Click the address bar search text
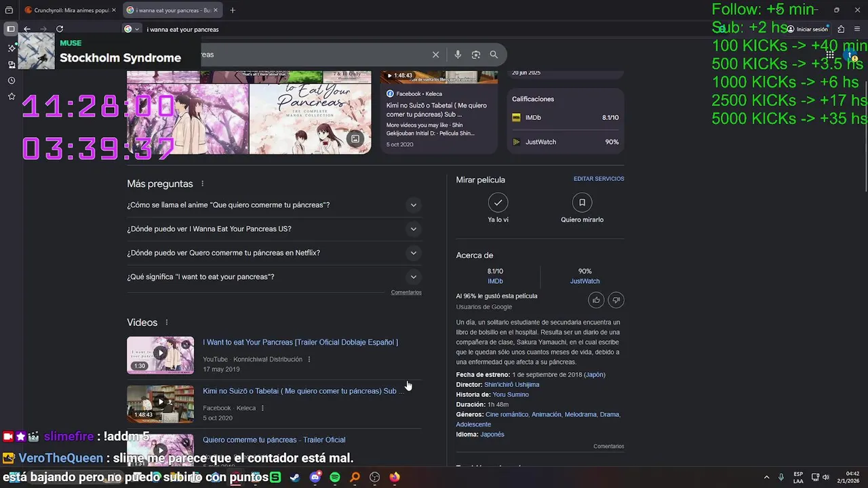Screen dimensions: 868x488 click(183, 29)
